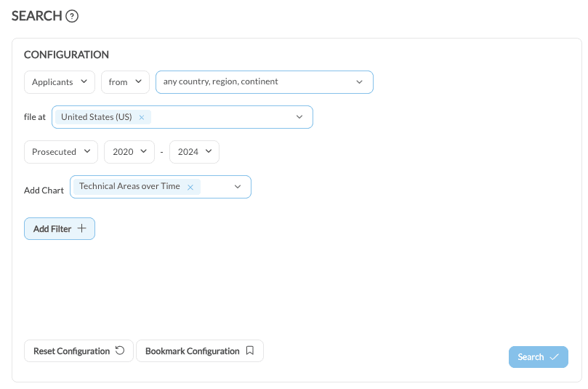Screen dimensions: 588x389
Task: Open the Prosecuted status dropdown
Action: point(61,152)
